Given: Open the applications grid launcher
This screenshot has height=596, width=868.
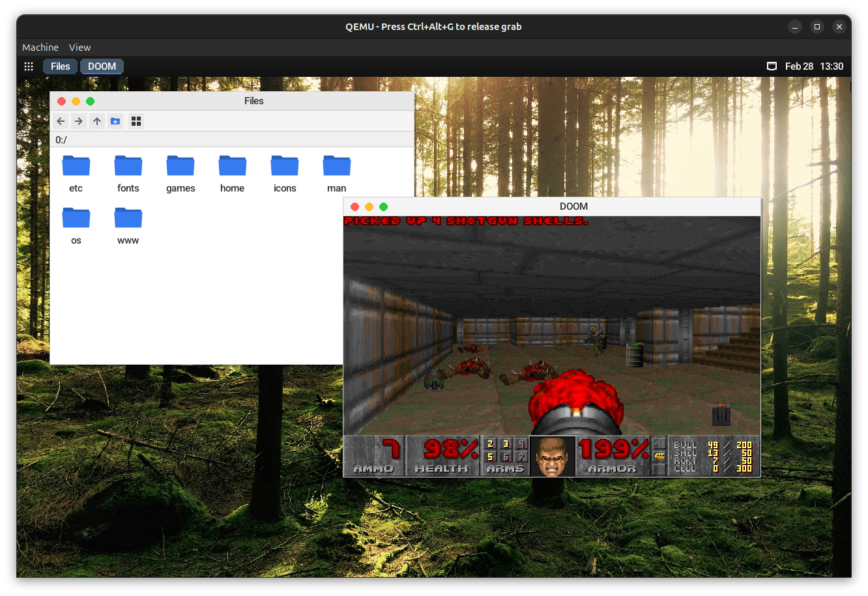Looking at the screenshot, I should (x=29, y=66).
